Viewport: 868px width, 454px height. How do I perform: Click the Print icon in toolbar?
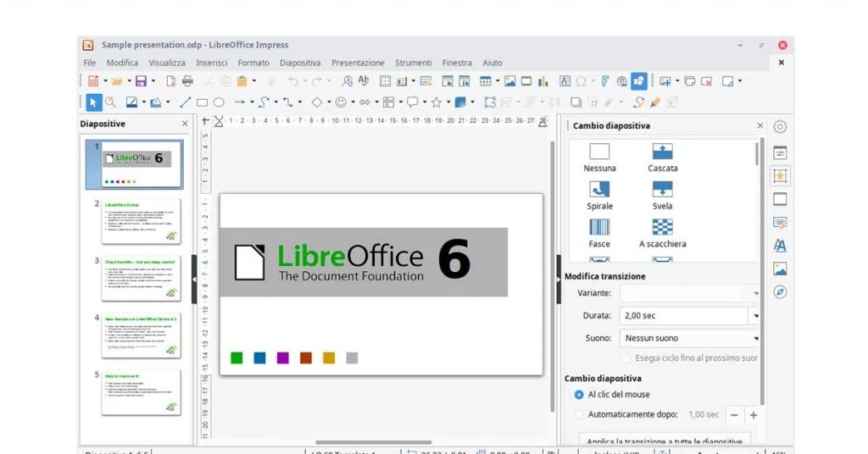tap(187, 81)
